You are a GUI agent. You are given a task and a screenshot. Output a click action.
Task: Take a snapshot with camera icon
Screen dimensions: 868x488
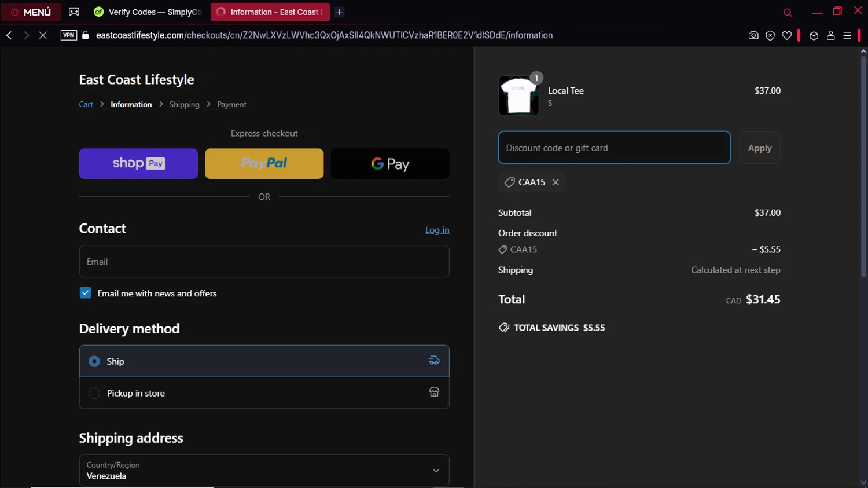753,35
